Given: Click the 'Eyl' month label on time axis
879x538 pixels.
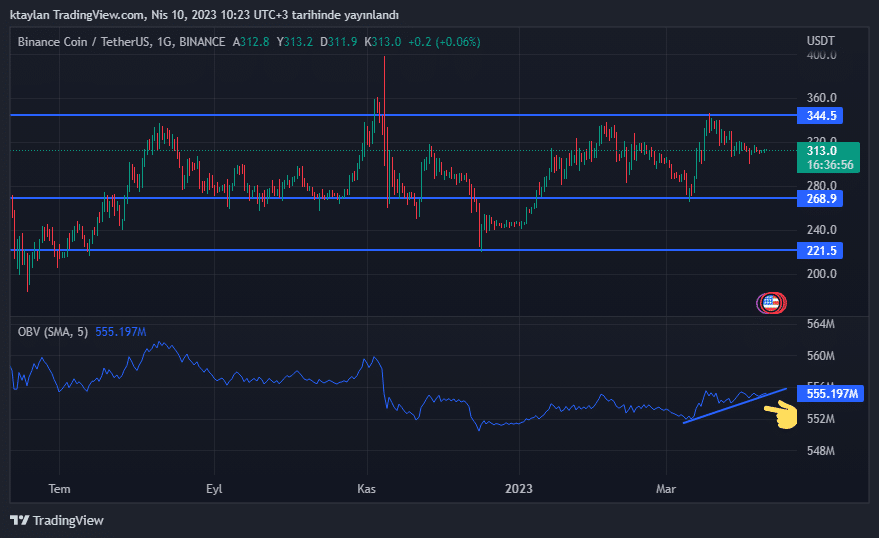Looking at the screenshot, I should pyautogui.click(x=214, y=489).
